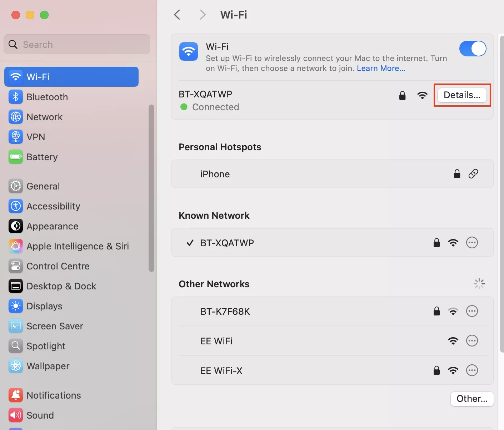The width and height of the screenshot is (504, 430).
Task: Select the checked BT-XQATWP known network
Action: (x=332, y=243)
